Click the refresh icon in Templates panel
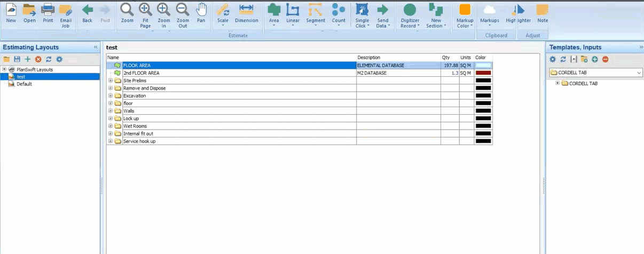Image resolution: width=644 pixels, height=254 pixels. coord(563,59)
